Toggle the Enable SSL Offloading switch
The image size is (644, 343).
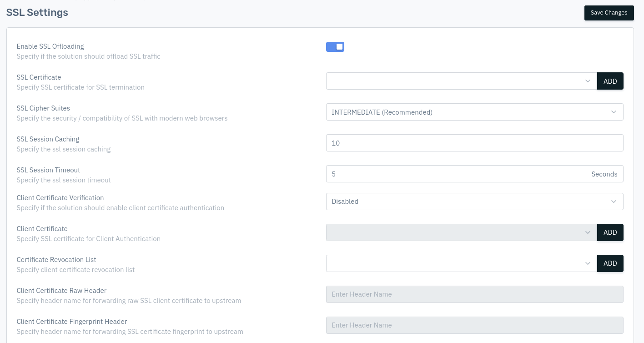click(335, 47)
